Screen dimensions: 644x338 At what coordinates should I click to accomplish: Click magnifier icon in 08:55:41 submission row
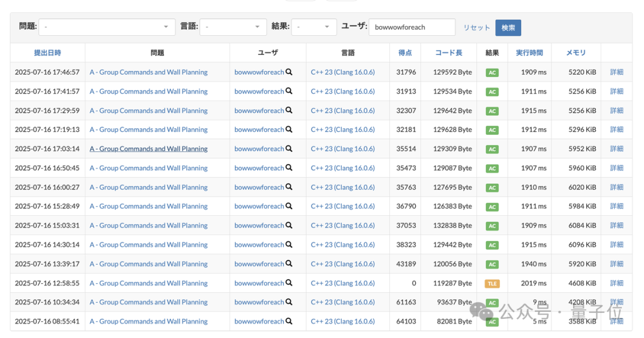point(289,321)
